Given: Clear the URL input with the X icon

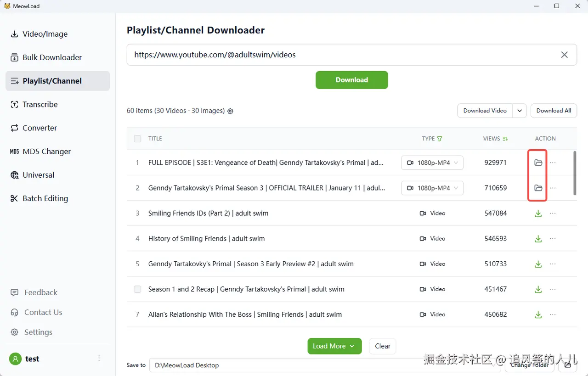Looking at the screenshot, I should coord(565,55).
